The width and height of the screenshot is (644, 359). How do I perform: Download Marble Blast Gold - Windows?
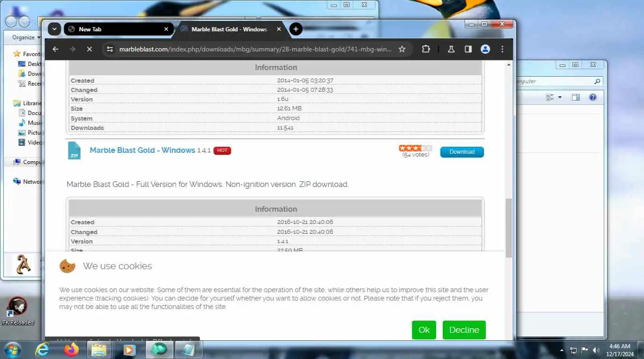pyautogui.click(x=462, y=152)
